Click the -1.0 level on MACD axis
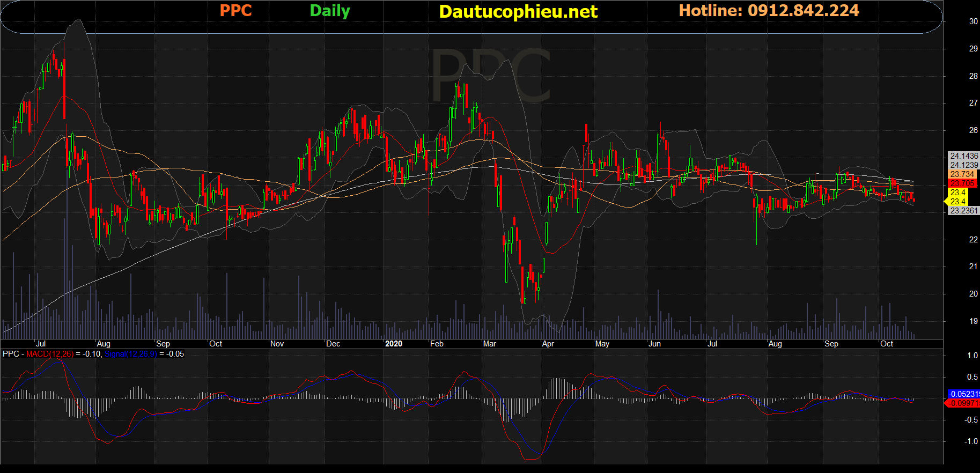The height and width of the screenshot is (473, 980). [971, 441]
